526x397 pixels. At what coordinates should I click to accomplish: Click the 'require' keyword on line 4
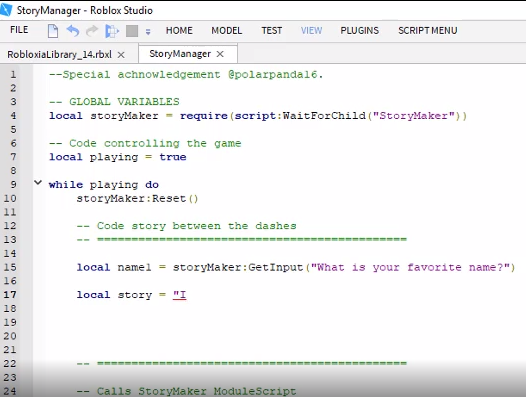[x=204, y=116]
